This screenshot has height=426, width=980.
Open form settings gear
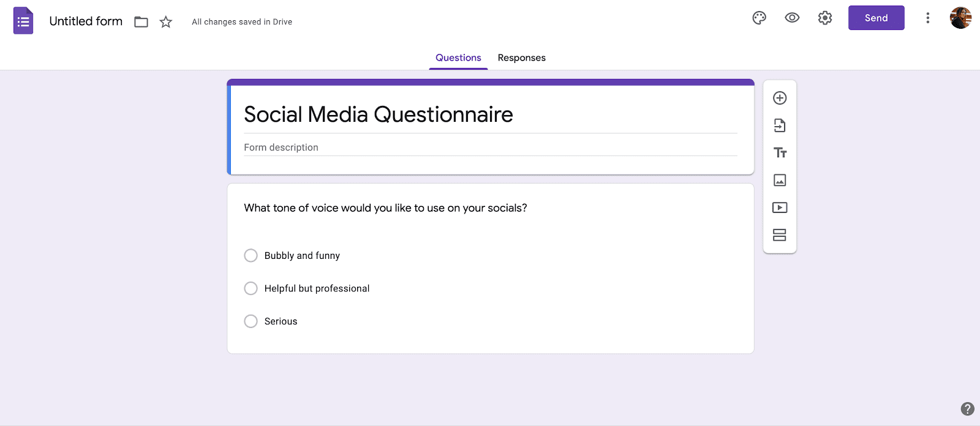click(825, 18)
